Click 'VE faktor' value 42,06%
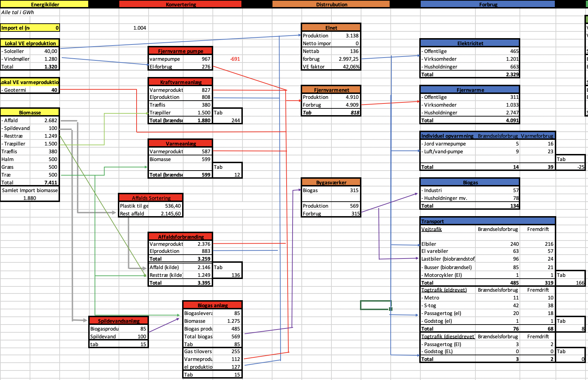Viewport: 588px width, 380px height. 351,67
